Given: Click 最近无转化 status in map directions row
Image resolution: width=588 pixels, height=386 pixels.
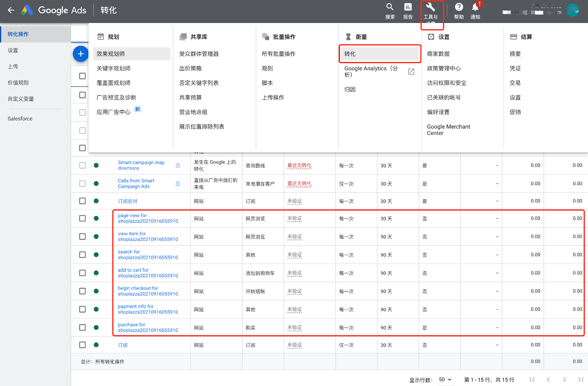Looking at the screenshot, I should tap(300, 166).
